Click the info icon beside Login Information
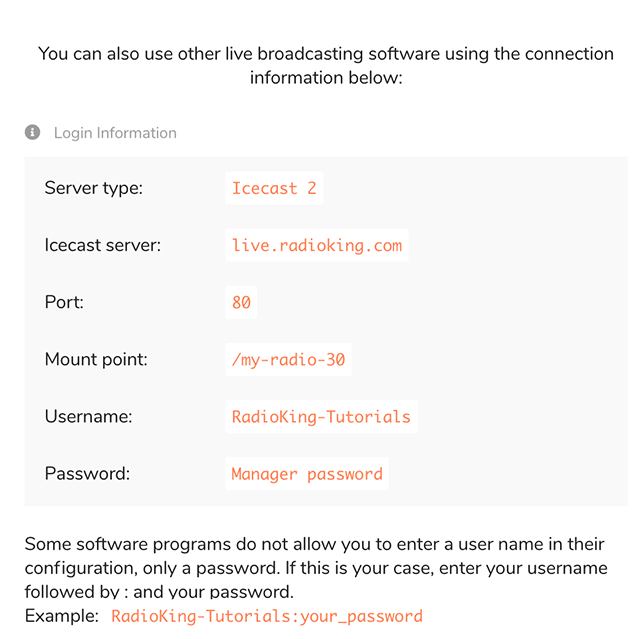This screenshot has width=640, height=639. (x=32, y=133)
